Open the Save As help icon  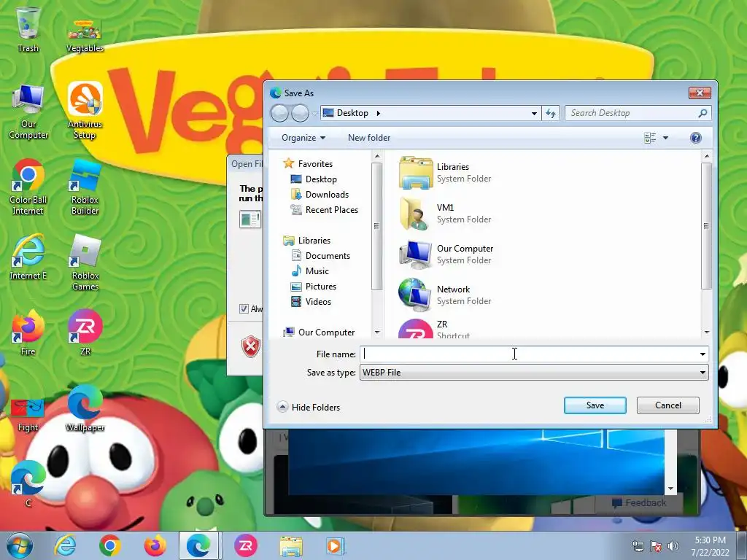695,138
